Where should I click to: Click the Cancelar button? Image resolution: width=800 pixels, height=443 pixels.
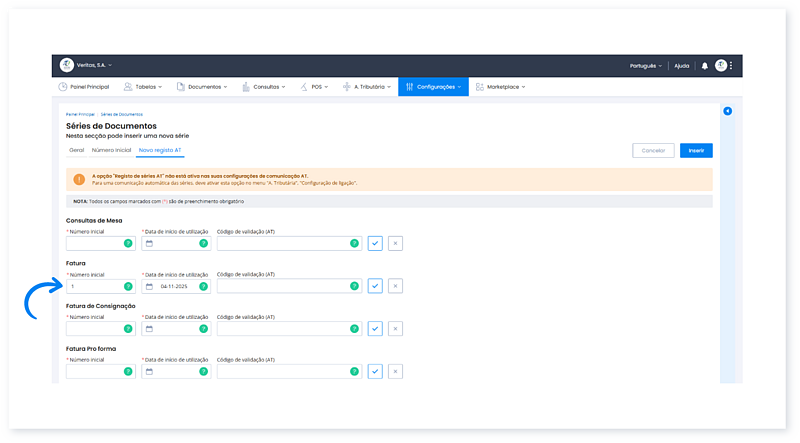pos(653,150)
